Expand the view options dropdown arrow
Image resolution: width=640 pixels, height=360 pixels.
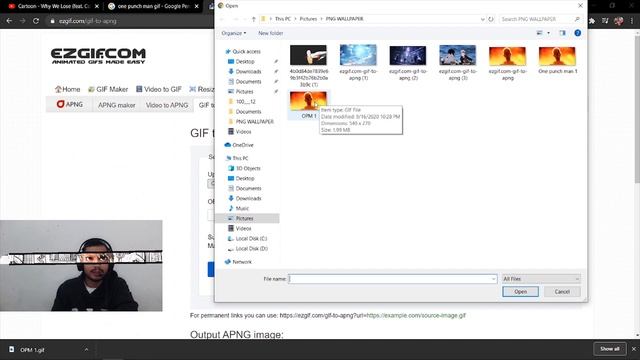point(548,33)
